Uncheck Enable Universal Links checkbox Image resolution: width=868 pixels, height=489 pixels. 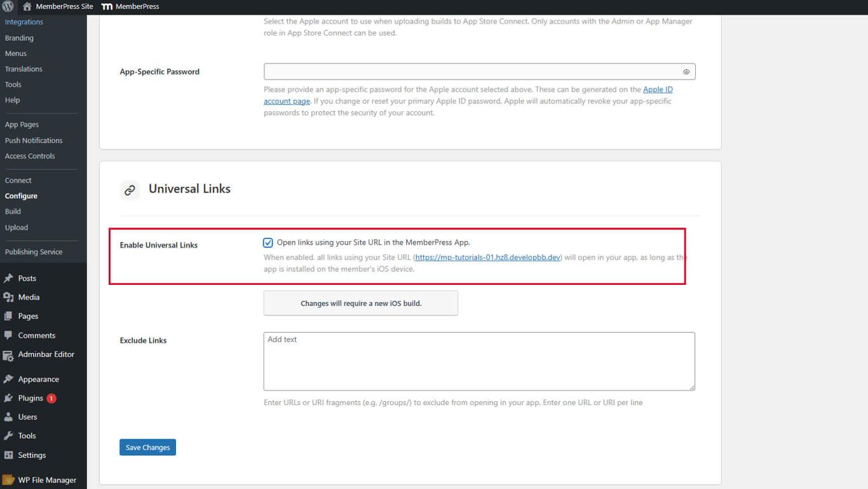click(268, 242)
